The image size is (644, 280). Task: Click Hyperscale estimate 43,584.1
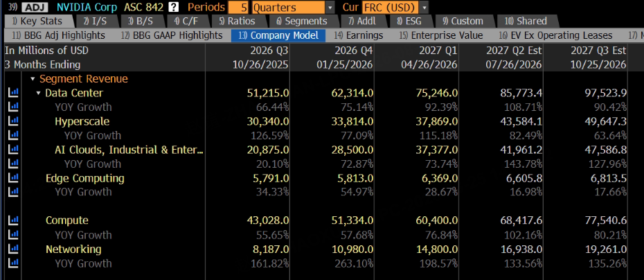[x=521, y=121]
